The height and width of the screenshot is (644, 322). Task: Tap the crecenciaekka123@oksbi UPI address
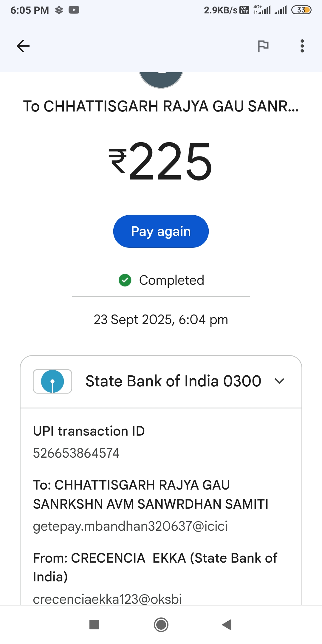pyautogui.click(x=107, y=599)
